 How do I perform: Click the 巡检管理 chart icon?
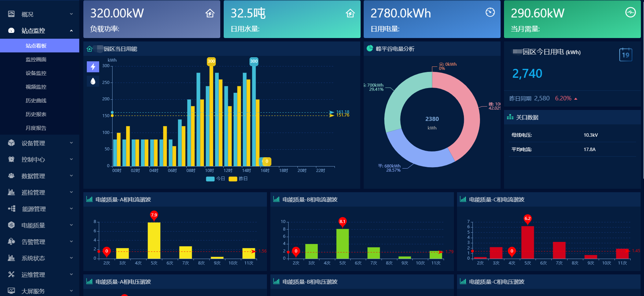click(11, 192)
